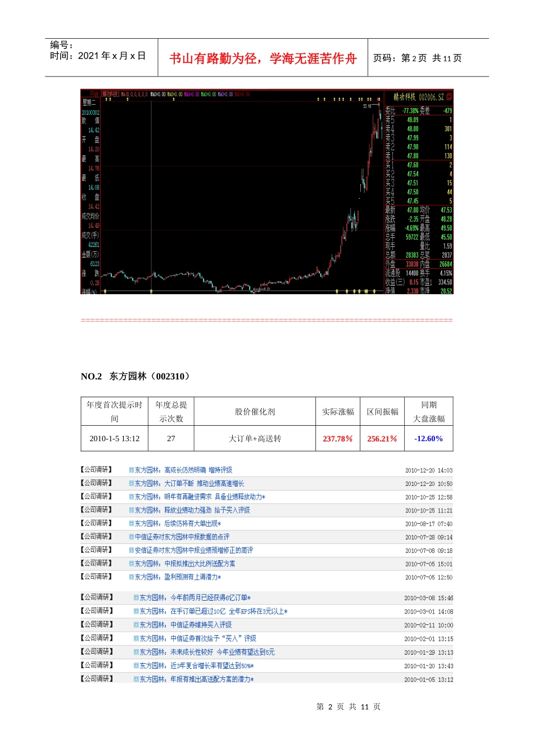Select table cell 2010-1-5 13:12

click(115, 438)
